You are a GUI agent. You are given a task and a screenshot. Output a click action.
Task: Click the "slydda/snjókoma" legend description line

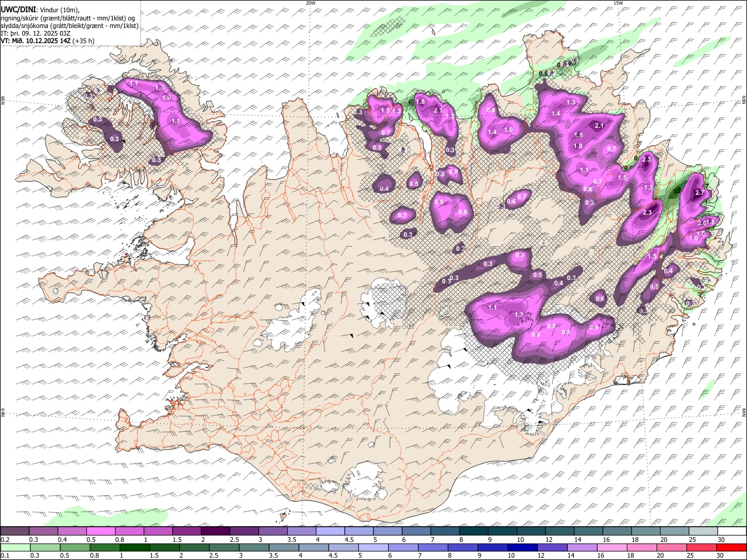69,26
